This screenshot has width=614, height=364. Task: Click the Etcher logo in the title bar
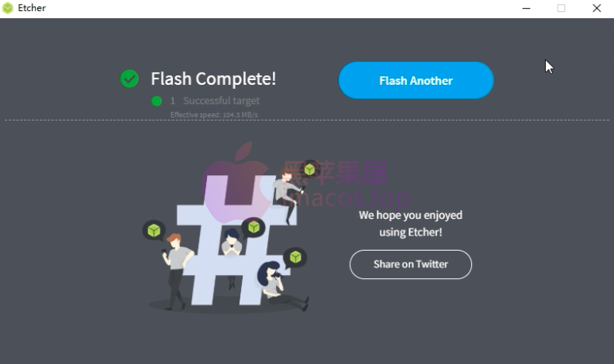(8, 8)
